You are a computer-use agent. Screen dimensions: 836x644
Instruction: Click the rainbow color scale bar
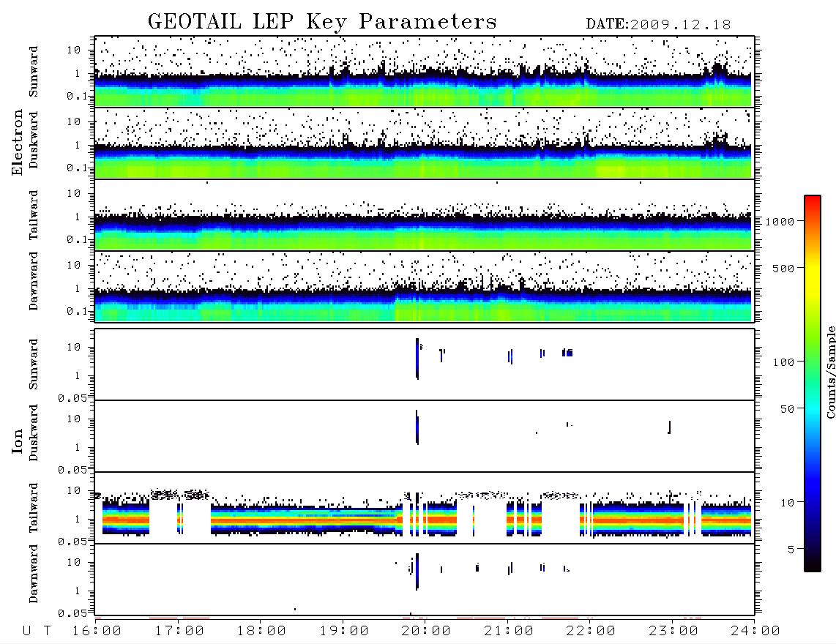(x=813, y=384)
